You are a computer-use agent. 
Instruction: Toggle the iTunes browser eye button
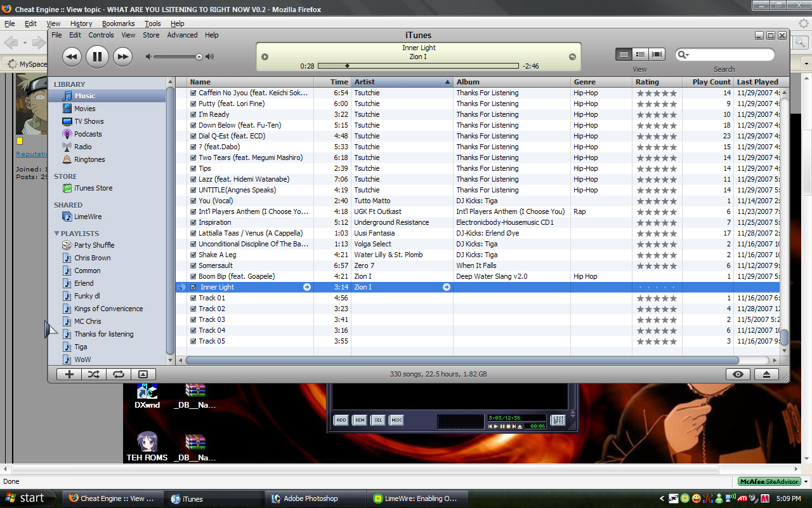click(x=738, y=375)
